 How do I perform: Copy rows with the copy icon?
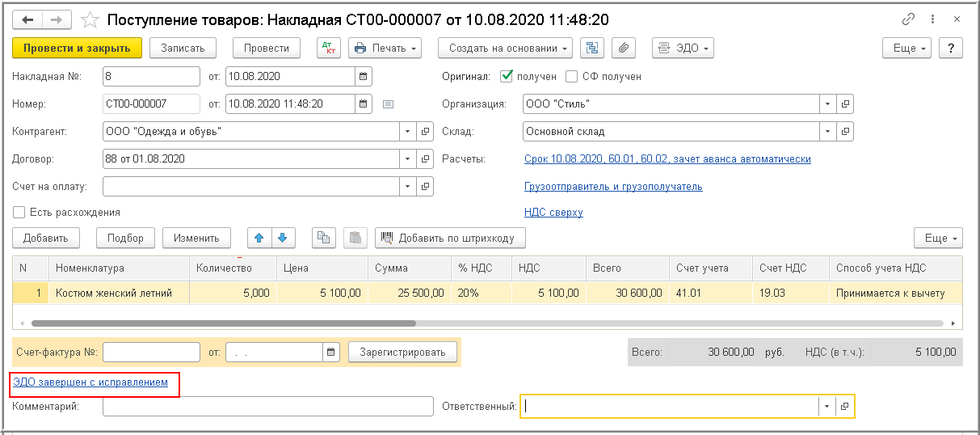tap(324, 238)
